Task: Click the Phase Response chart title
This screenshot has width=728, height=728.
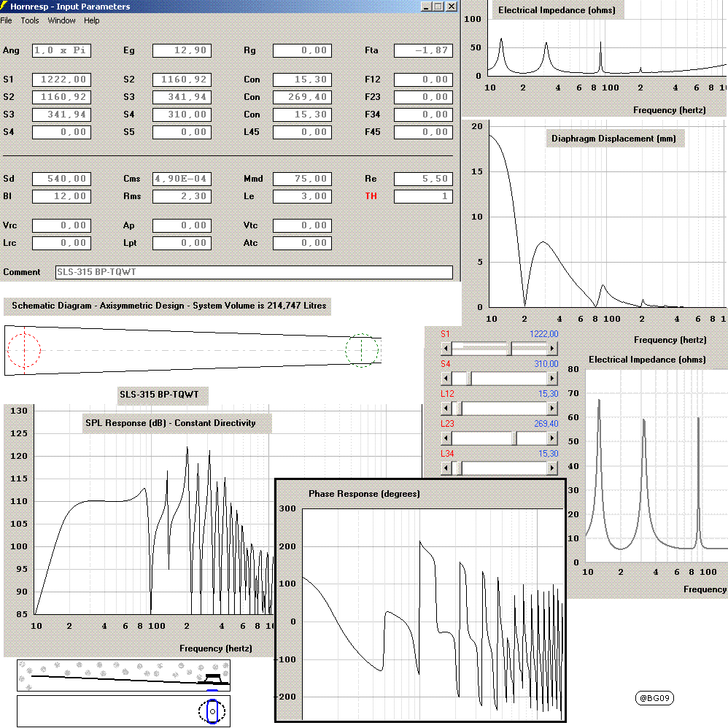Action: pyautogui.click(x=364, y=494)
